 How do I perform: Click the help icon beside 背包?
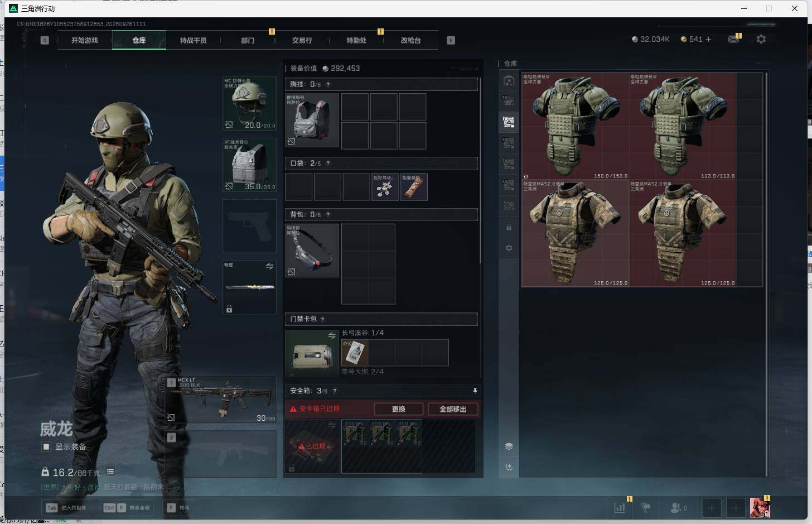328,214
